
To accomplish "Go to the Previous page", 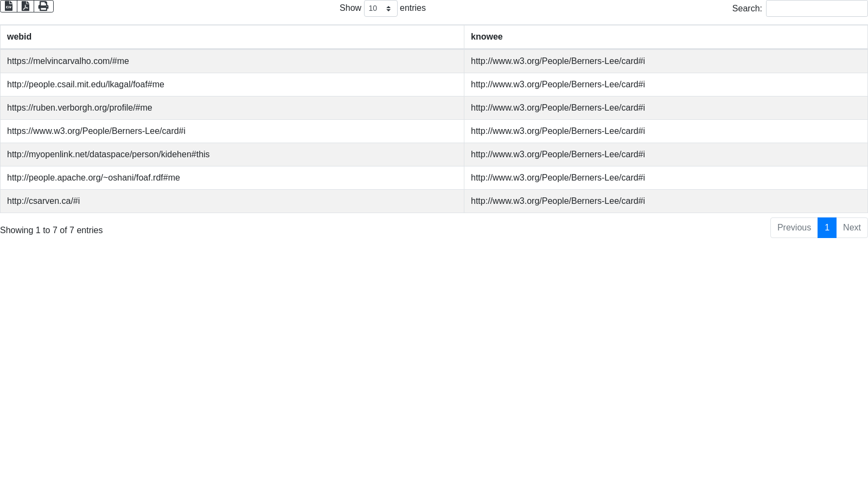I will click(x=794, y=228).
